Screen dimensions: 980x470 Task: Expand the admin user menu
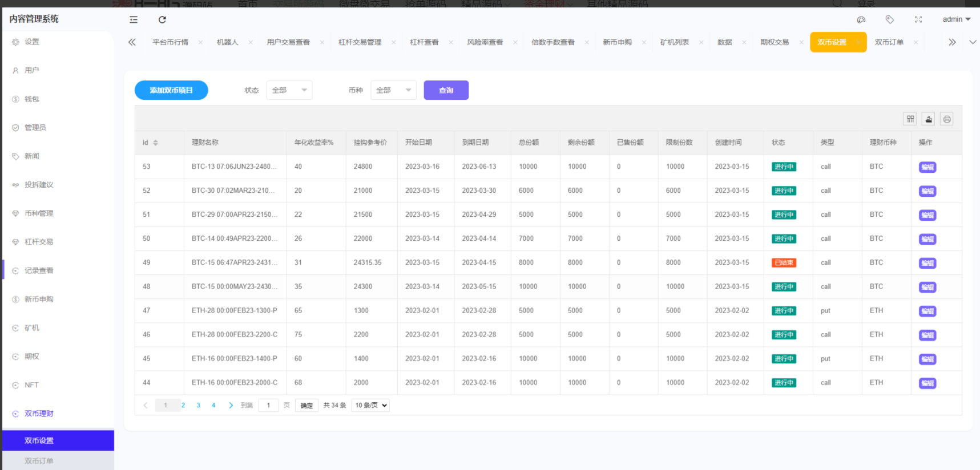point(956,19)
